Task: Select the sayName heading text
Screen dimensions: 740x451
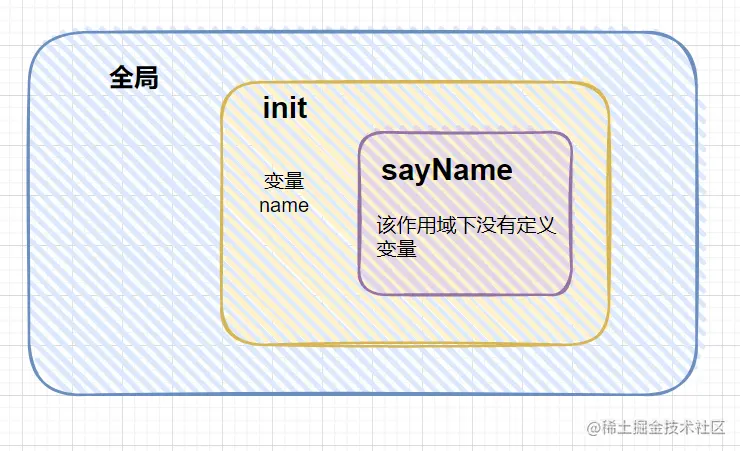Action: pyautogui.click(x=446, y=170)
